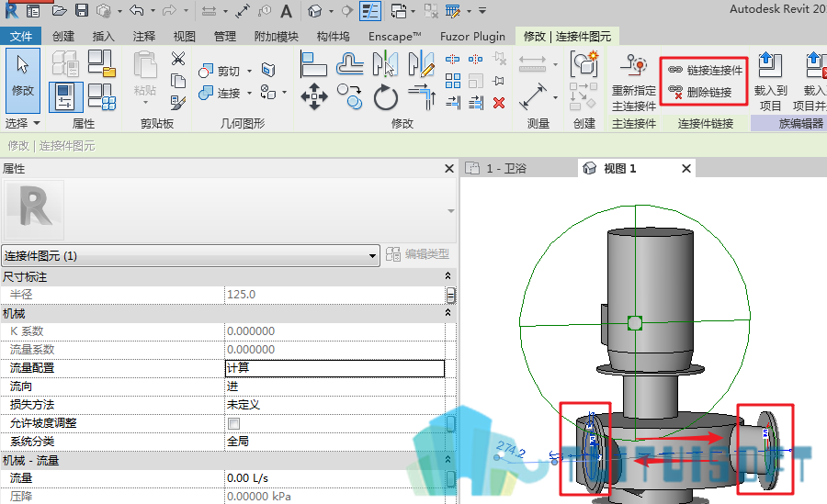Open the default 3D view icon
This screenshot has width=827, height=504.
point(315,10)
